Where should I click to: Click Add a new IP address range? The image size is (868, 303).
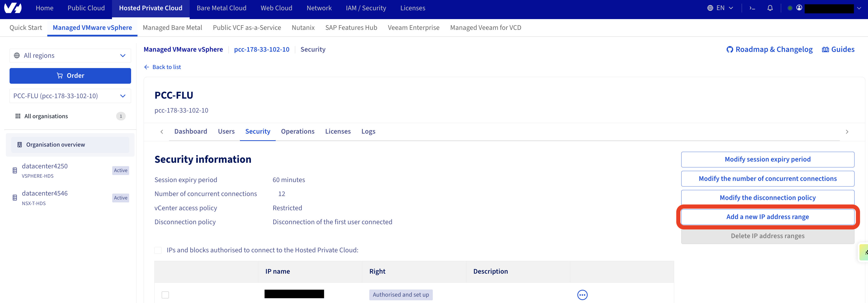767,217
